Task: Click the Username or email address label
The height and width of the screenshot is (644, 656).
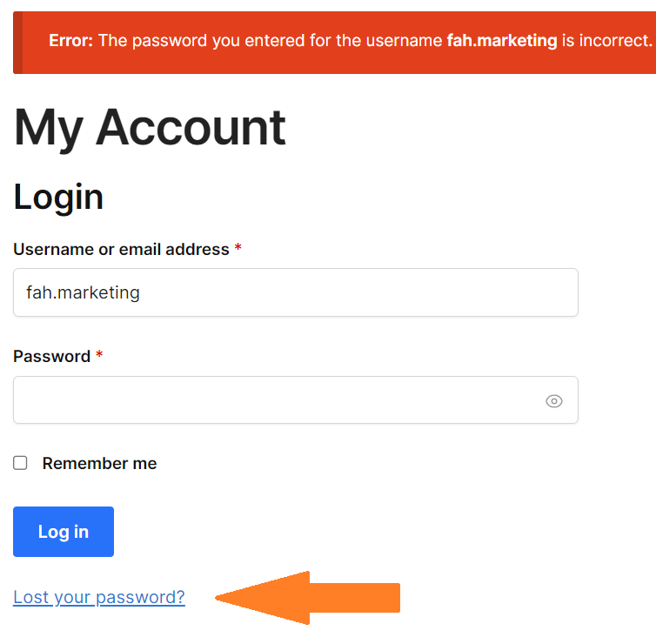Action: click(x=121, y=250)
